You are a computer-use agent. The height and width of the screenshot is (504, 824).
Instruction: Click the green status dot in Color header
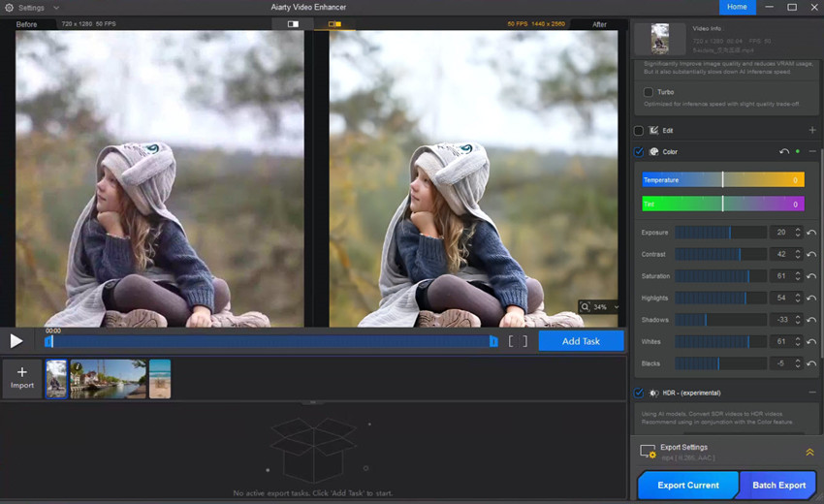coord(798,151)
